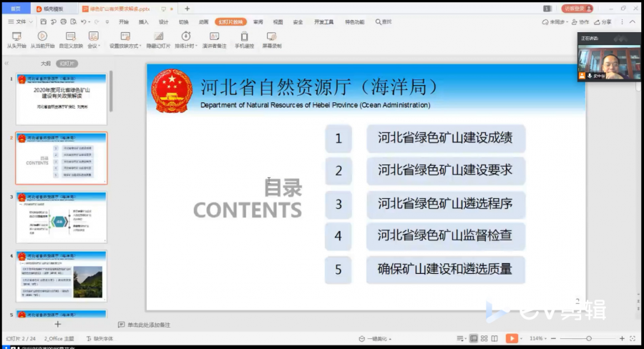Start slideshow from beginning (从头开始)

pos(16,40)
